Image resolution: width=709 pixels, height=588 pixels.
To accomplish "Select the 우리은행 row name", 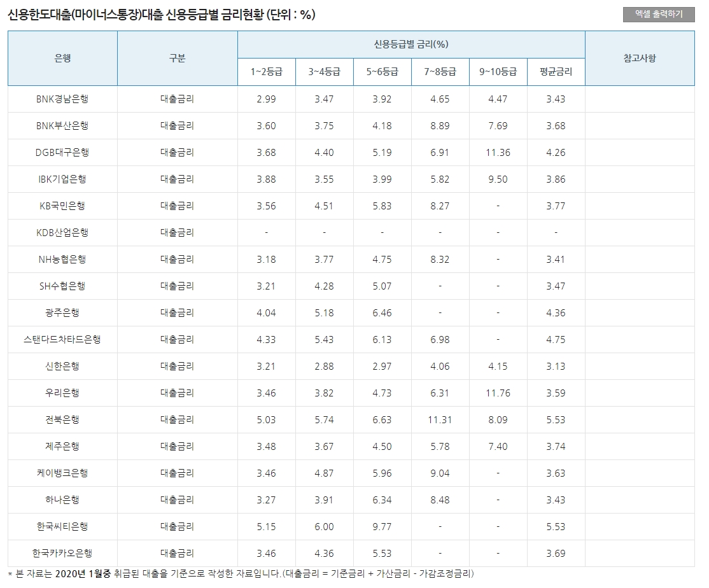I will pos(62,392).
